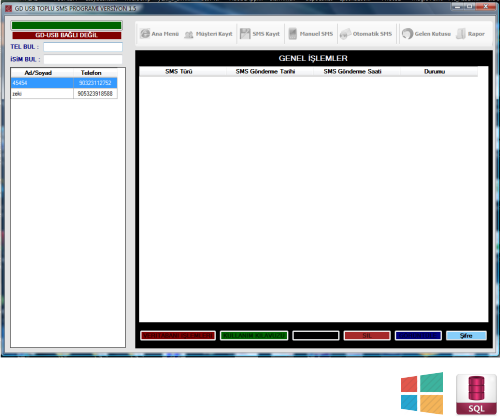Open the Otomatik SMS screen
Screen dimensions: 500x418
(366, 34)
